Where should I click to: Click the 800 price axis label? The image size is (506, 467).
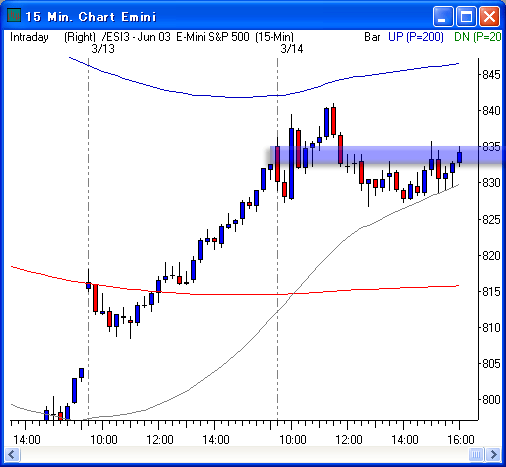(491, 399)
